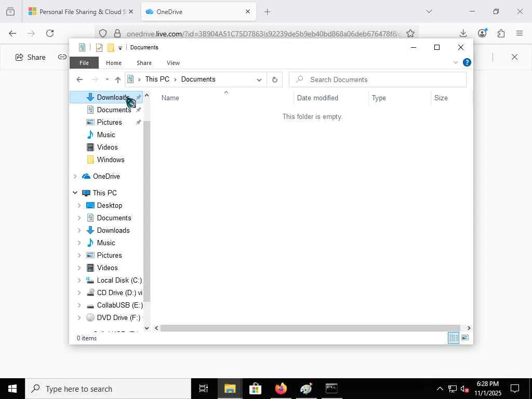Image resolution: width=532 pixels, height=399 pixels.
Task: Open the Windows folder in Quick access
Action: pyautogui.click(x=111, y=159)
